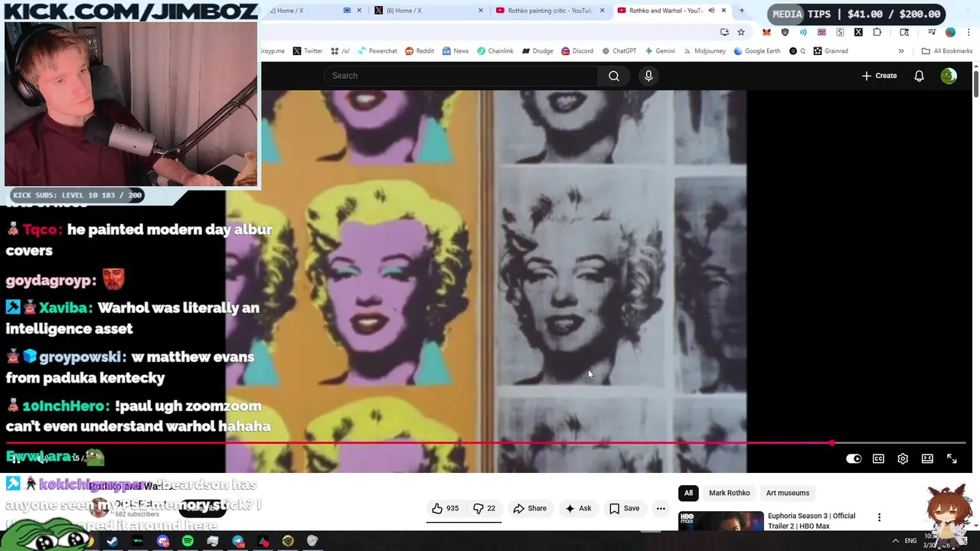The image size is (980, 551).
Task: Click the MetaMask fox extension icon
Action: point(766,32)
